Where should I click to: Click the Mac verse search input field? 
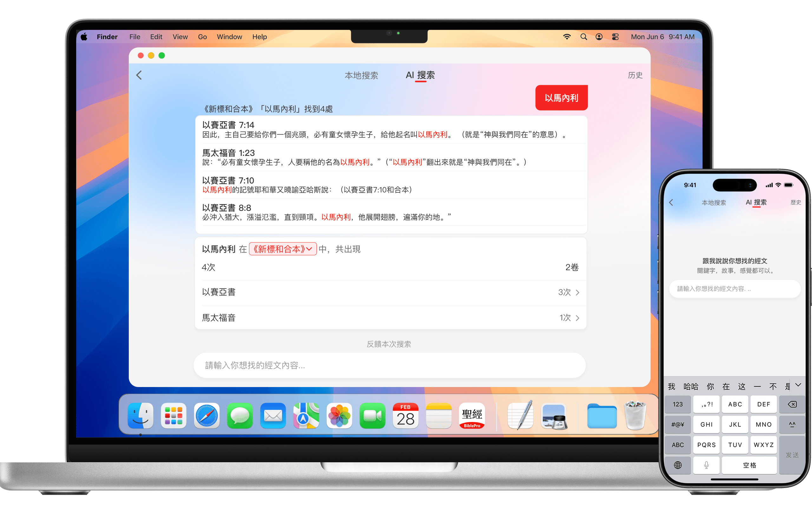(390, 365)
